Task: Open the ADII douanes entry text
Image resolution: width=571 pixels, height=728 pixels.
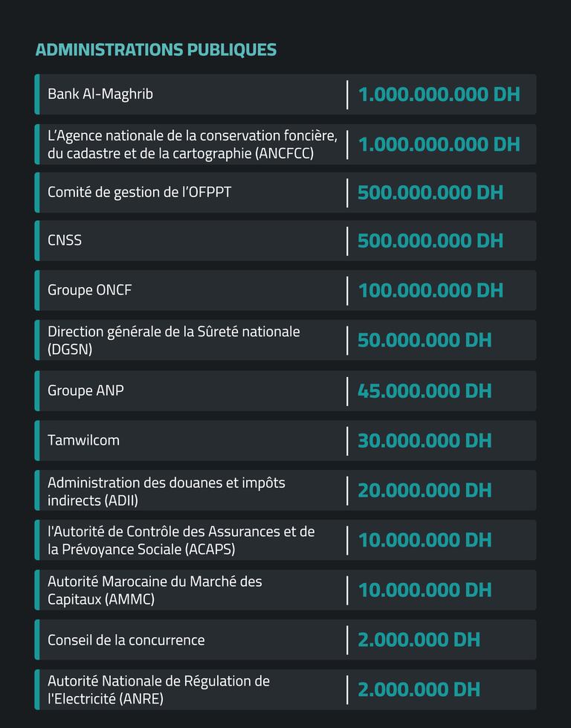Action: pyautogui.click(x=166, y=491)
